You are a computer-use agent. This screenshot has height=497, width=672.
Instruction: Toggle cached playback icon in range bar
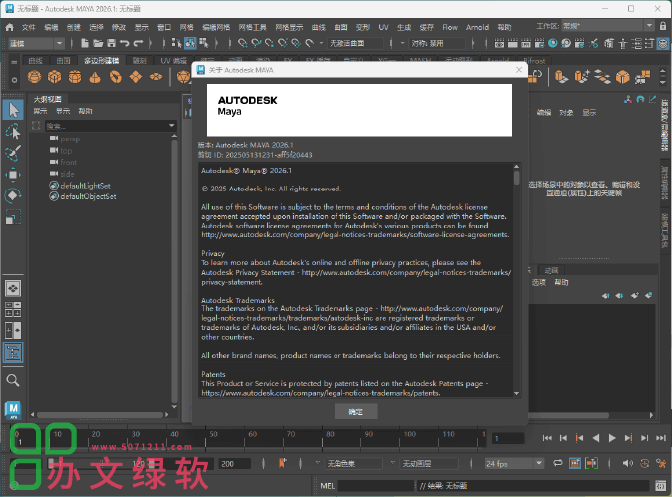(575, 463)
